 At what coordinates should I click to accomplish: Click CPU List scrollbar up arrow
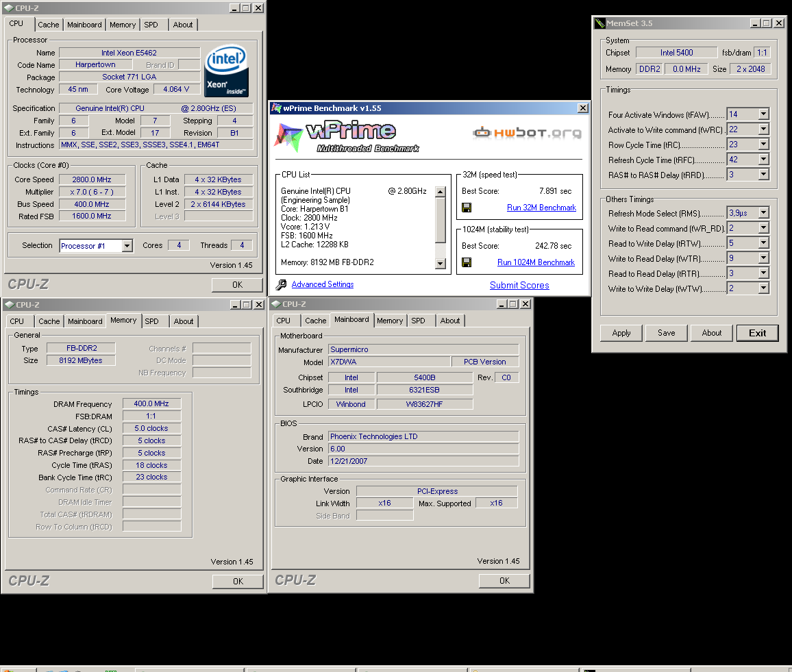441,192
